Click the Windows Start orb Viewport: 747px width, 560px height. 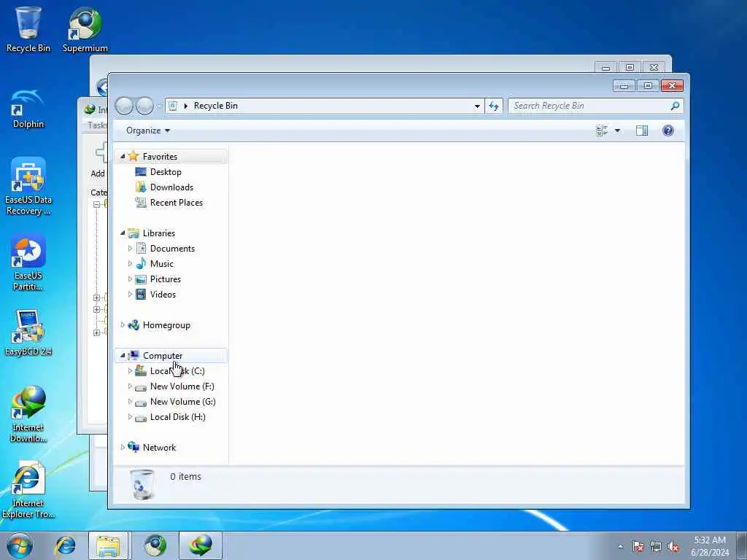click(20, 545)
